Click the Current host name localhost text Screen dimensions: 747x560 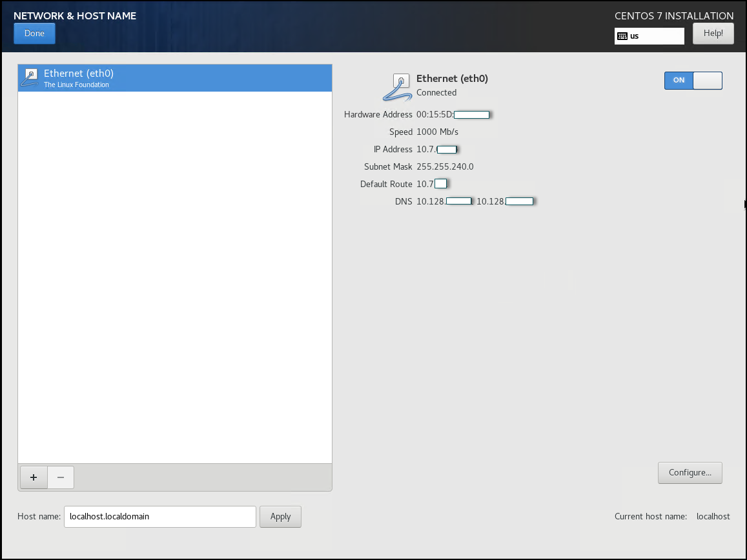pyautogui.click(x=713, y=516)
